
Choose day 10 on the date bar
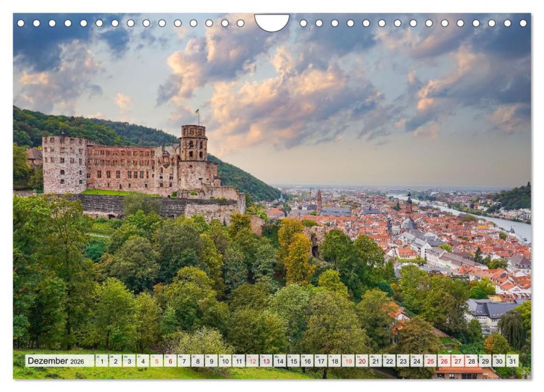224,361
